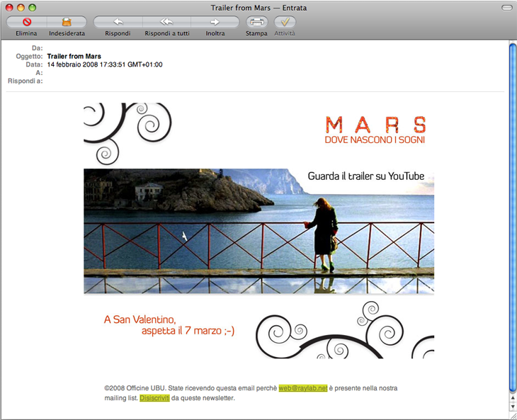The height and width of the screenshot is (420, 517).
Task: Click the blue vertical scrollbar thumb
Action: [x=512, y=212]
